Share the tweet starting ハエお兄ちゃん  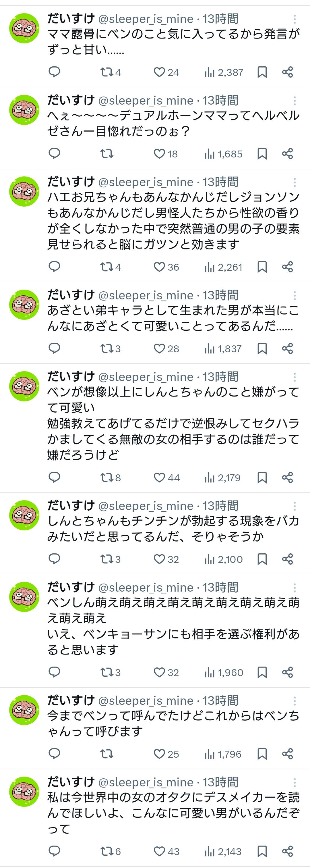(x=287, y=267)
